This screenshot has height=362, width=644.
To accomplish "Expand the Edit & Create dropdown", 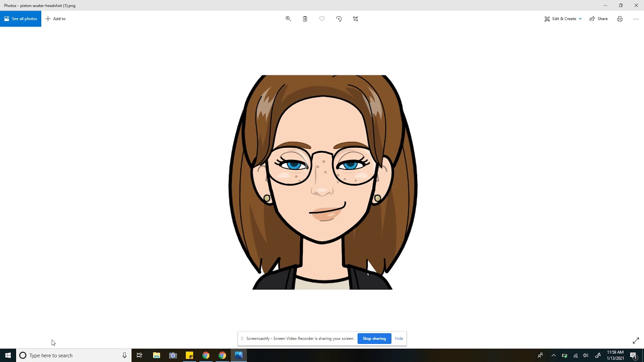I will point(563,19).
